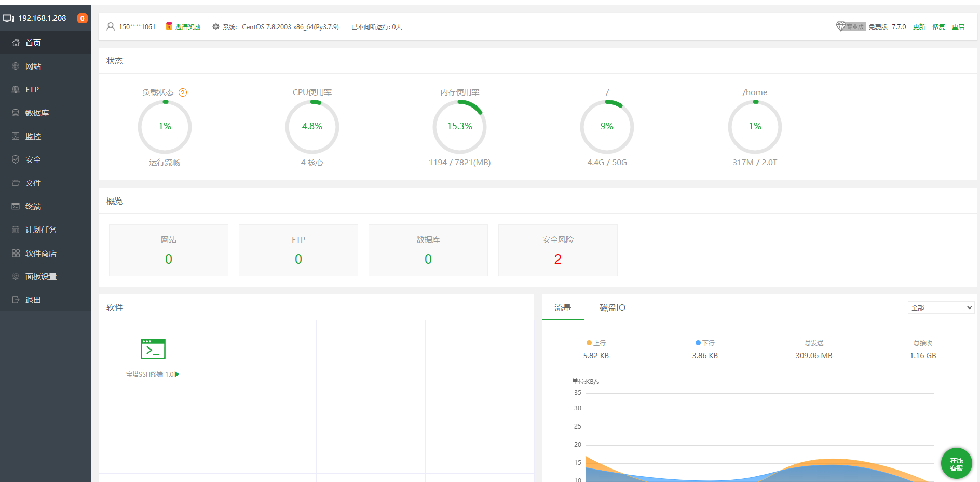
Task: Click the /home disk 1% gauge
Action: [x=755, y=126]
